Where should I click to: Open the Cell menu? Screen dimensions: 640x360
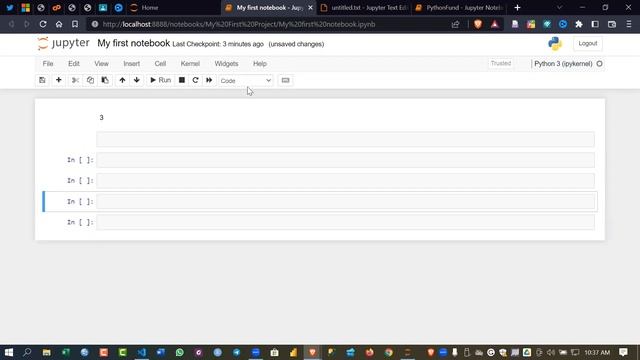(x=160, y=64)
